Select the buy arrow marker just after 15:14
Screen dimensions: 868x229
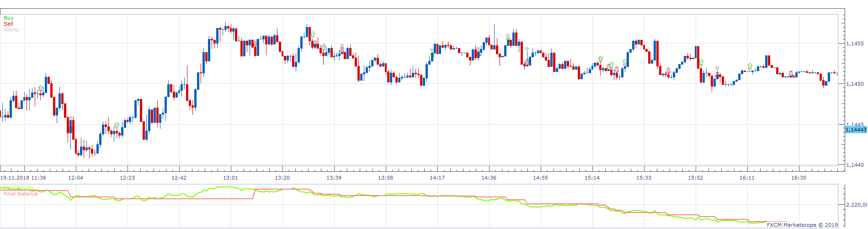pyautogui.click(x=601, y=59)
